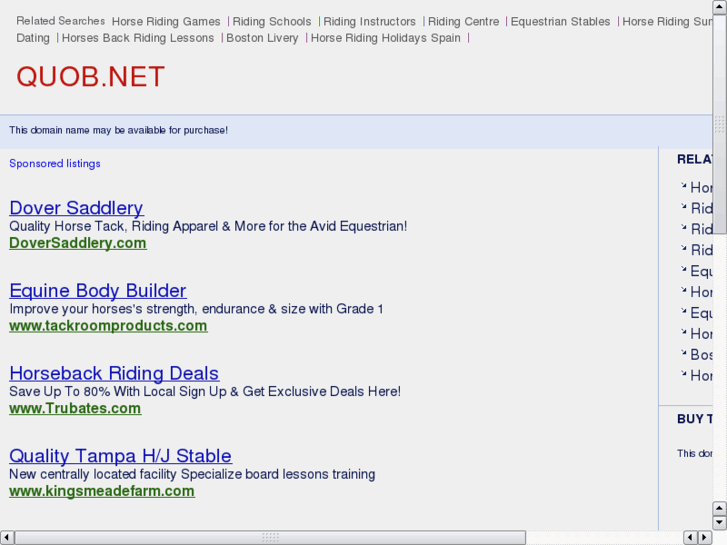Open Quality Tampa H/J Stable listing
The width and height of the screenshot is (727, 545).
tap(121, 456)
